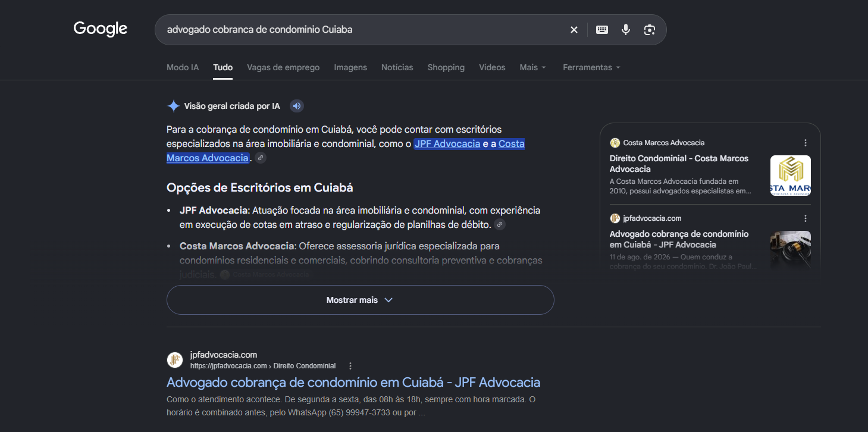Click the Google logo

(101, 29)
